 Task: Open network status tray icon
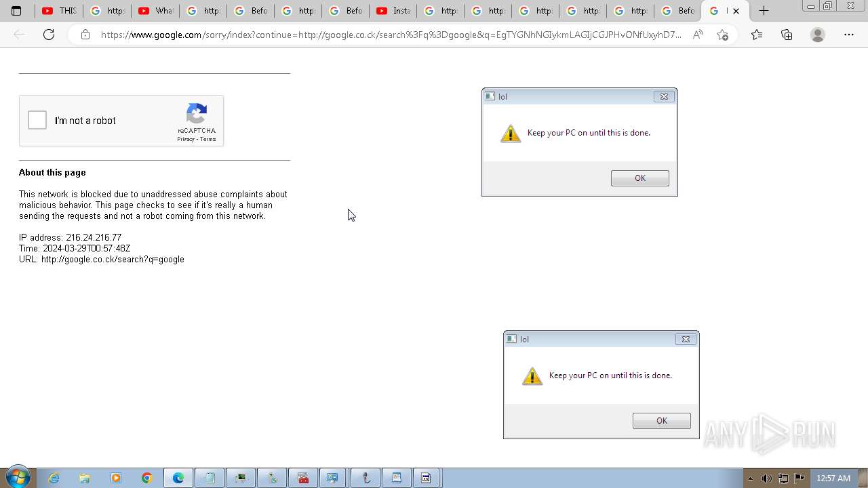(783, 479)
